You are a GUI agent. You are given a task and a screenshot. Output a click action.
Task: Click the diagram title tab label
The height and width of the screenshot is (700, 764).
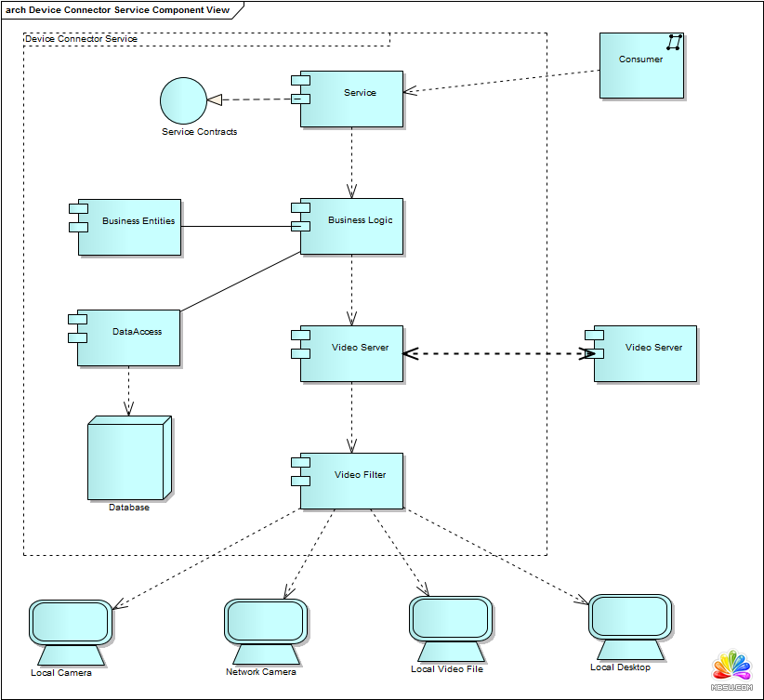(x=116, y=9)
